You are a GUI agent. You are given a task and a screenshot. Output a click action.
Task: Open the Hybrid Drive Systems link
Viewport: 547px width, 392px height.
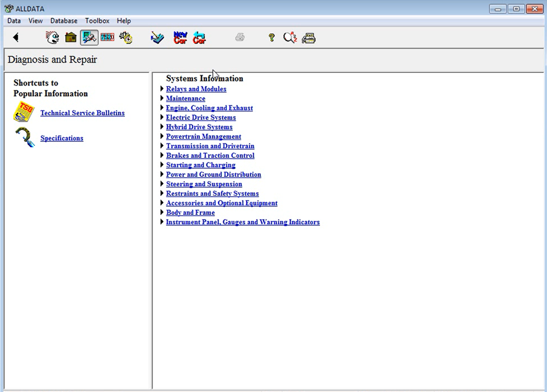[x=199, y=127]
